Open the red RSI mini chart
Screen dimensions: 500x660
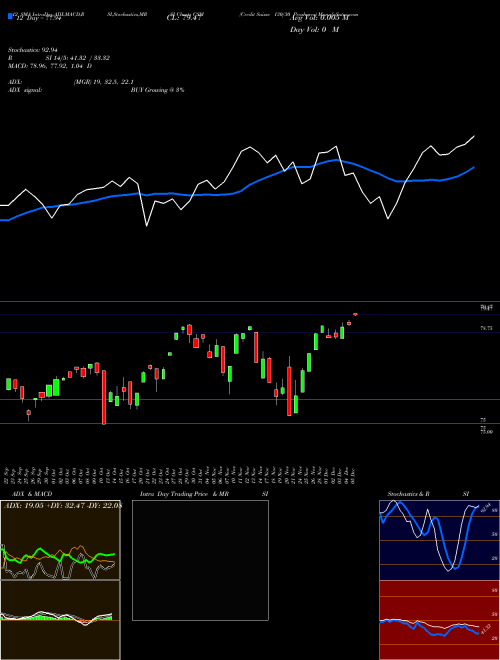439,620
